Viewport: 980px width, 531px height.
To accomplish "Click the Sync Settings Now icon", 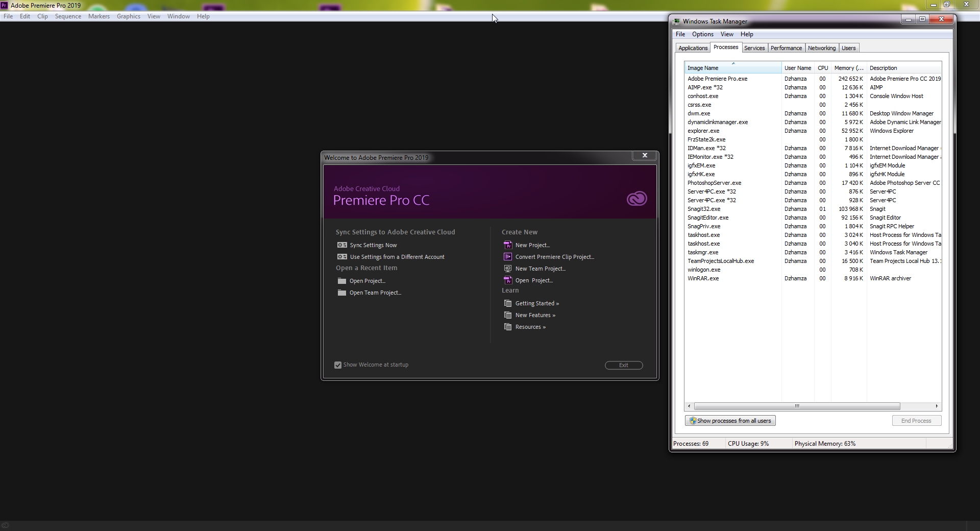I will click(x=342, y=245).
